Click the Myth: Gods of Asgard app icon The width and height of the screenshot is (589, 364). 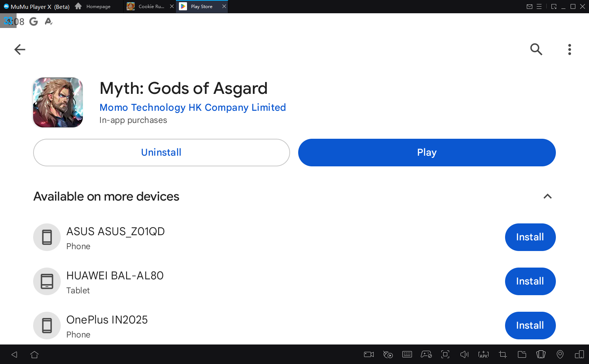tap(58, 102)
